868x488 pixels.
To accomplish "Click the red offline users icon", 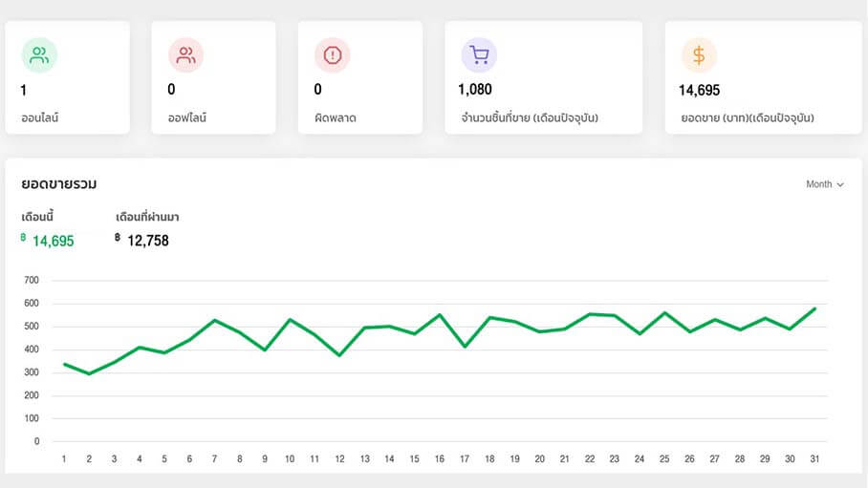I will pyautogui.click(x=185, y=55).
